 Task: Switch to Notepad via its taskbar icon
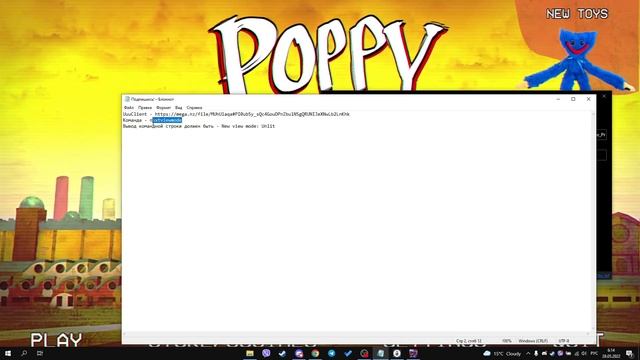pyautogui.click(x=380, y=353)
